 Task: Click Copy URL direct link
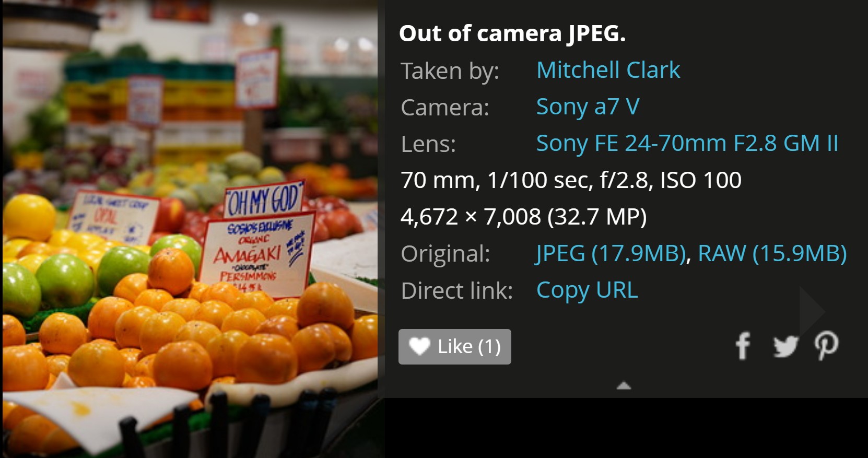[587, 290]
